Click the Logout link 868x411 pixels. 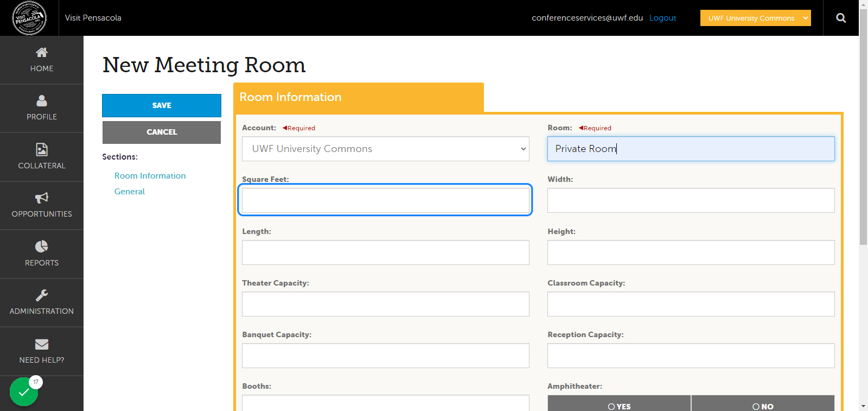662,18
